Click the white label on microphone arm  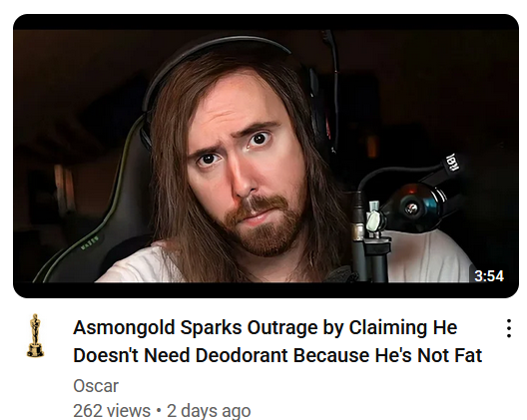450,162
